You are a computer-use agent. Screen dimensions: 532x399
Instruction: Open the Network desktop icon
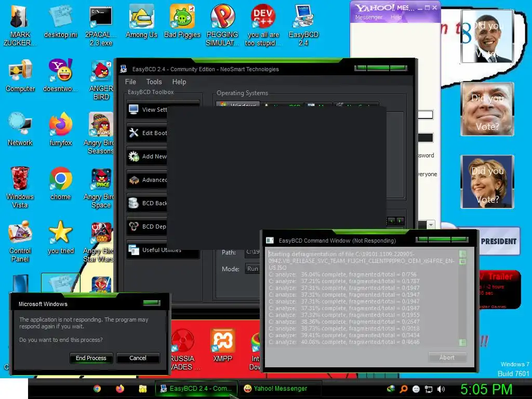pos(20,129)
